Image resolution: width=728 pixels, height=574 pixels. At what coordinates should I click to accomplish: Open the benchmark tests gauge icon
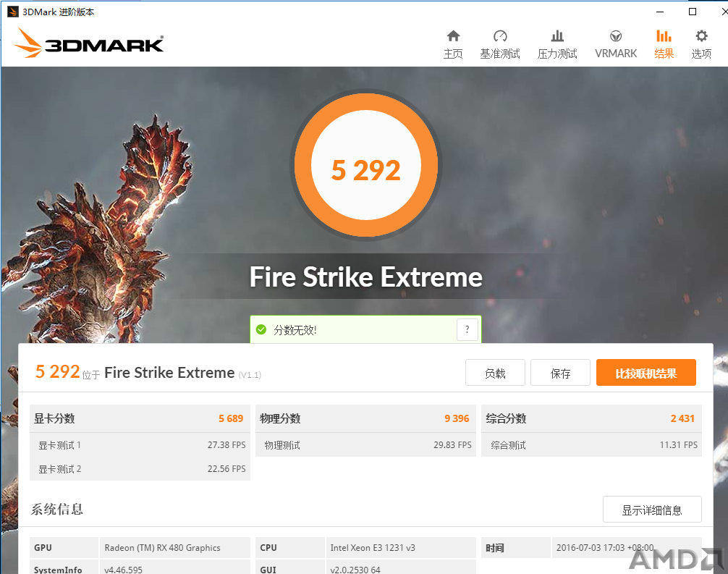(500, 35)
